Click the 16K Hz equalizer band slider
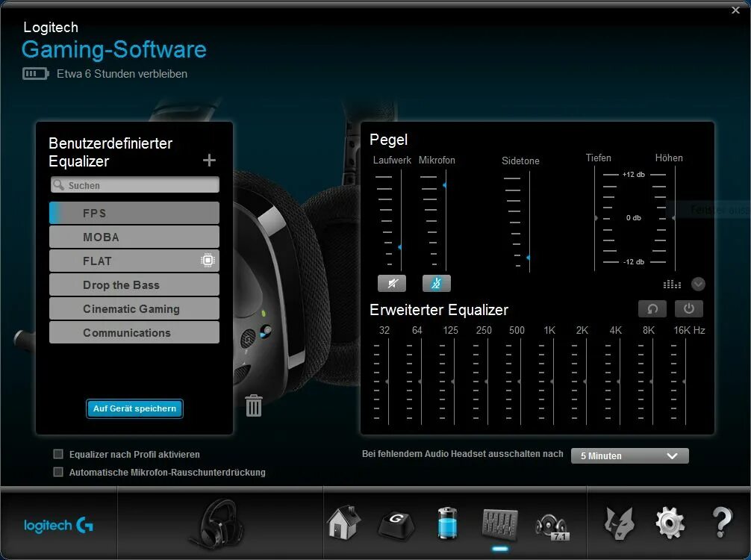 pos(685,382)
